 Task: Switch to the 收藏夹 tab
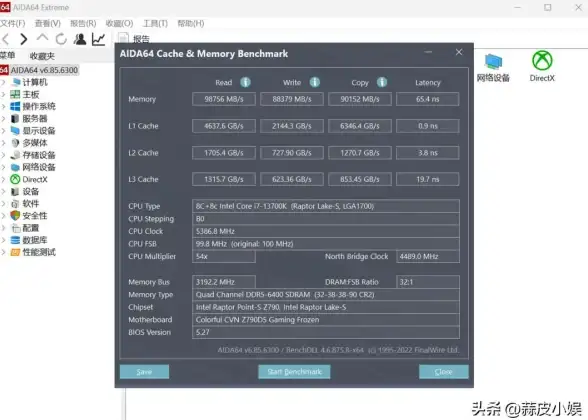pyautogui.click(x=42, y=56)
